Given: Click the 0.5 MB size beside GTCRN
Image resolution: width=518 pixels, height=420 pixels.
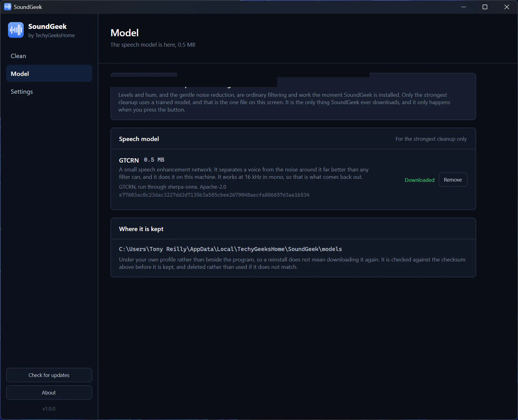Looking at the screenshot, I should [x=154, y=160].
